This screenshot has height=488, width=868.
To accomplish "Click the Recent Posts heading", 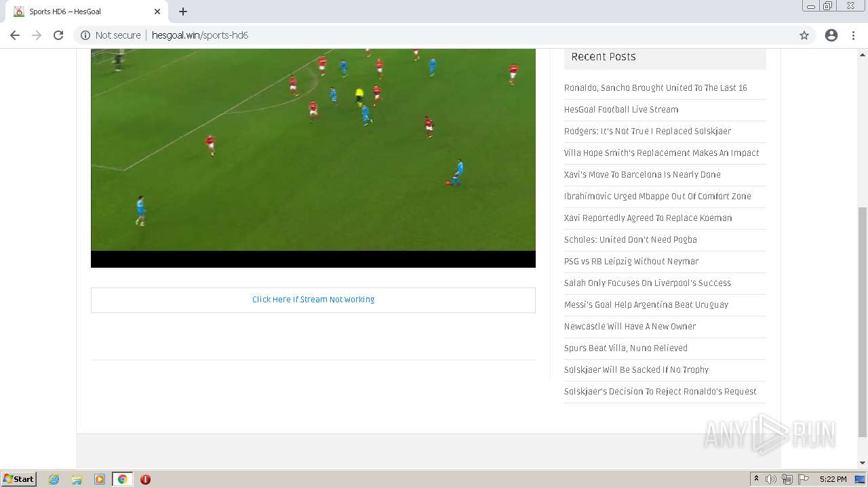I will [x=604, y=57].
